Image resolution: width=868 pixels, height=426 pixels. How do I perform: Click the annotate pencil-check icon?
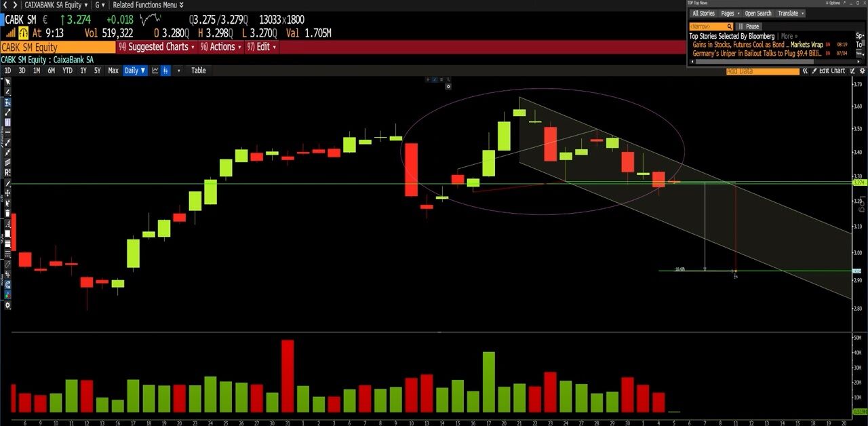[x=852, y=71]
